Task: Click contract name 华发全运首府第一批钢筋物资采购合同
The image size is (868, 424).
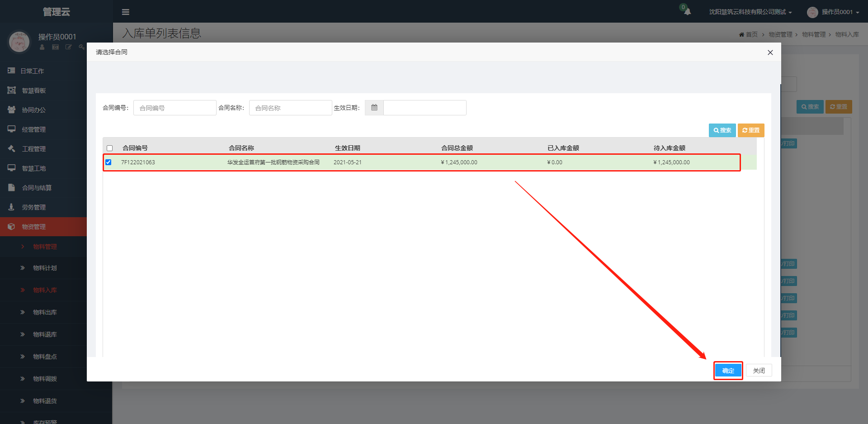Action: click(274, 162)
